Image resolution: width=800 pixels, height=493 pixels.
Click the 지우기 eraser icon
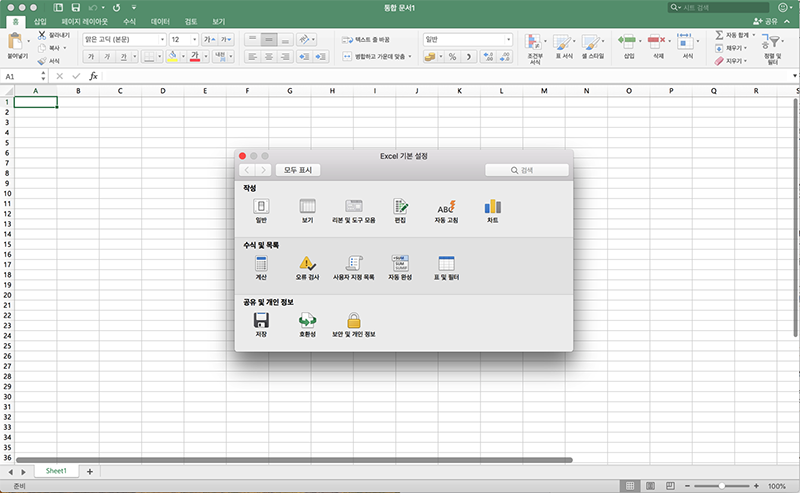(719, 61)
